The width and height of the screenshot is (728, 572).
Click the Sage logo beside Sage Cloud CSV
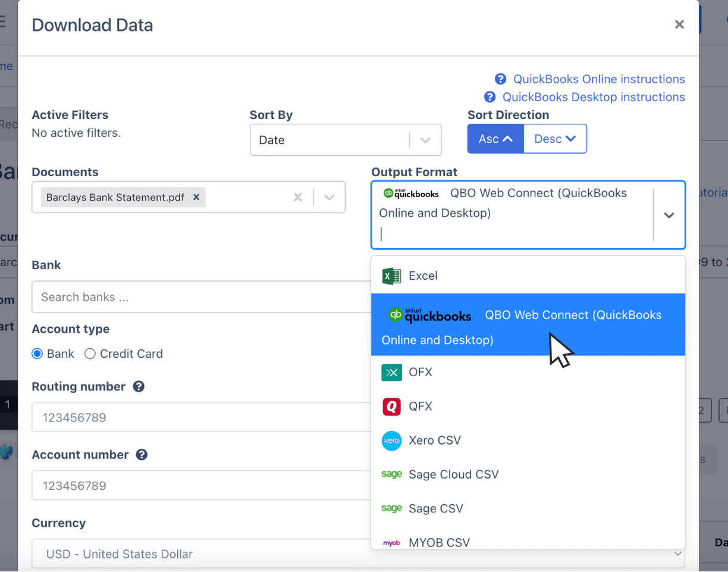click(x=391, y=474)
